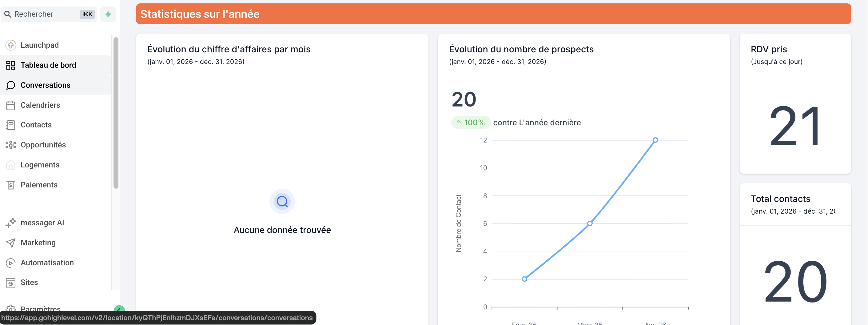Click the '8' y-axis label
The width and height of the screenshot is (868, 325).
pos(485,196)
